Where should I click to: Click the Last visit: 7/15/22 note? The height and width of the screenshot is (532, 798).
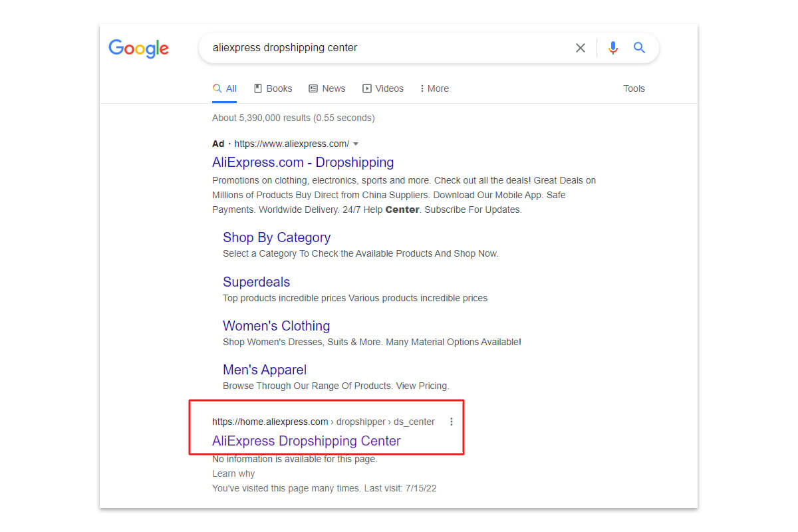point(400,488)
